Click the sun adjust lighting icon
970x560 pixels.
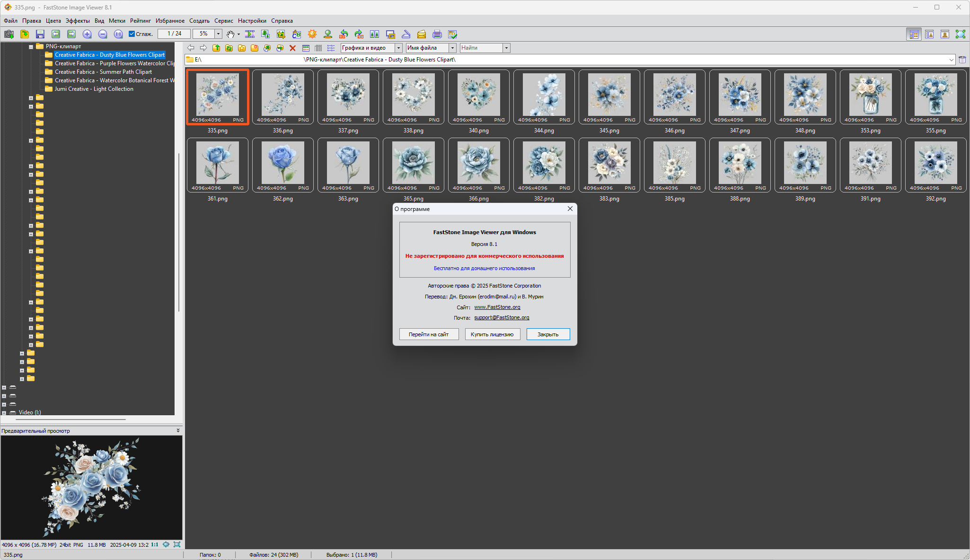pyautogui.click(x=312, y=34)
